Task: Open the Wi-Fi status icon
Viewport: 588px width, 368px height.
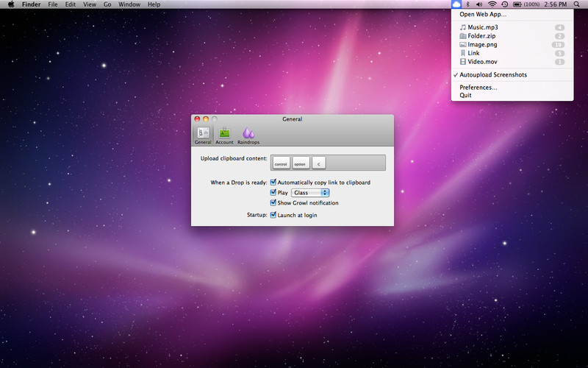Action: [492, 4]
